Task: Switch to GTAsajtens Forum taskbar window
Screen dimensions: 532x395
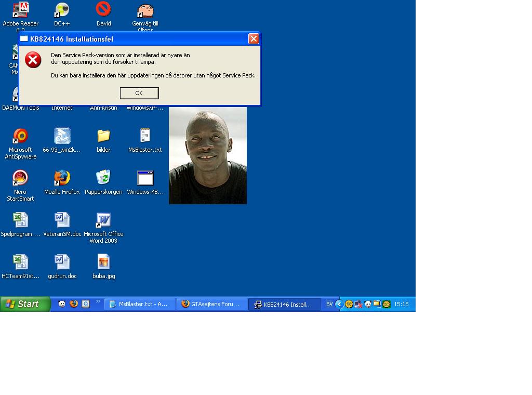Action: pos(211,304)
